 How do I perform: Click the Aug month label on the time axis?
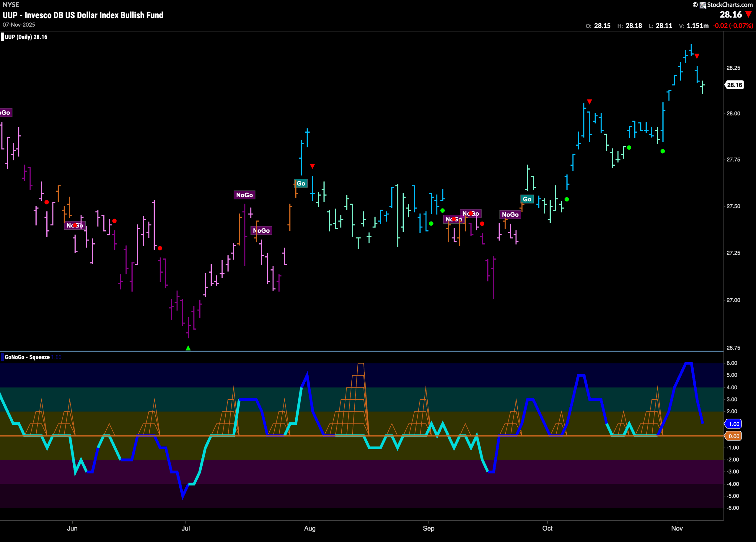click(x=310, y=528)
